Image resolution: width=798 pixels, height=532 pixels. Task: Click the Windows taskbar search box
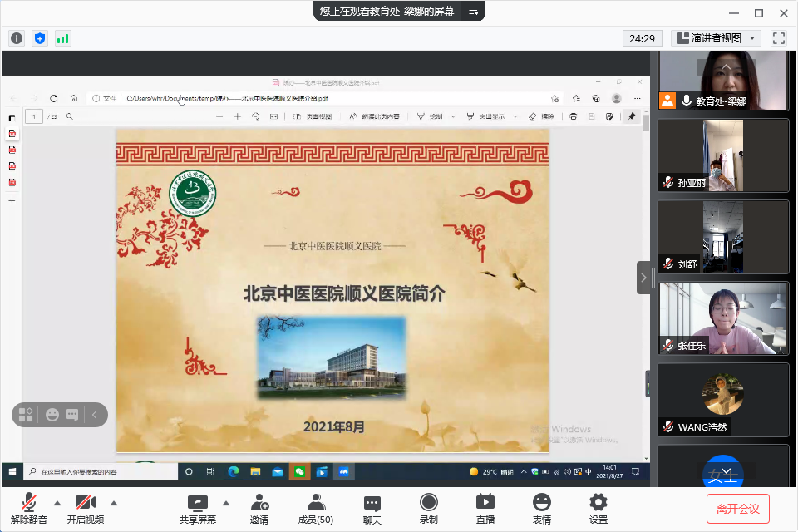101,472
